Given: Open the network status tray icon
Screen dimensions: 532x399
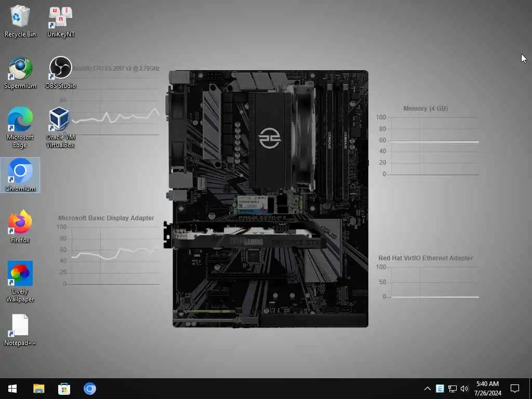Looking at the screenshot, I should pyautogui.click(x=453, y=389).
